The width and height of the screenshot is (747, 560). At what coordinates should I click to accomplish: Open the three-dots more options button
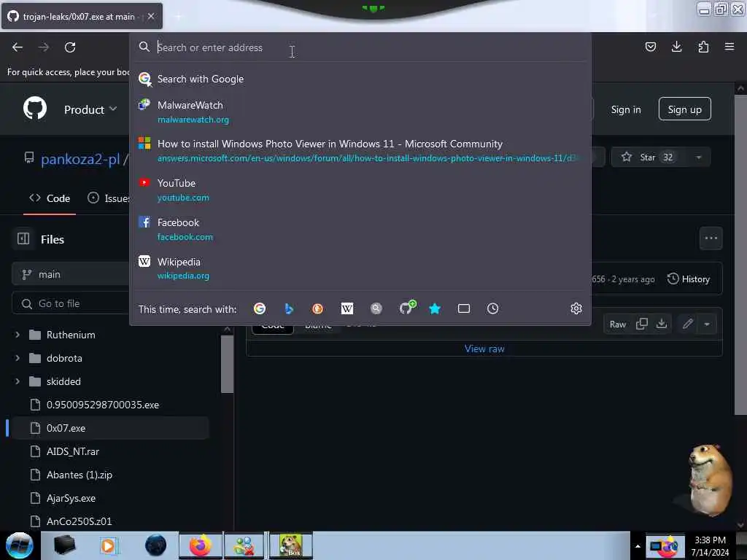pyautogui.click(x=711, y=238)
